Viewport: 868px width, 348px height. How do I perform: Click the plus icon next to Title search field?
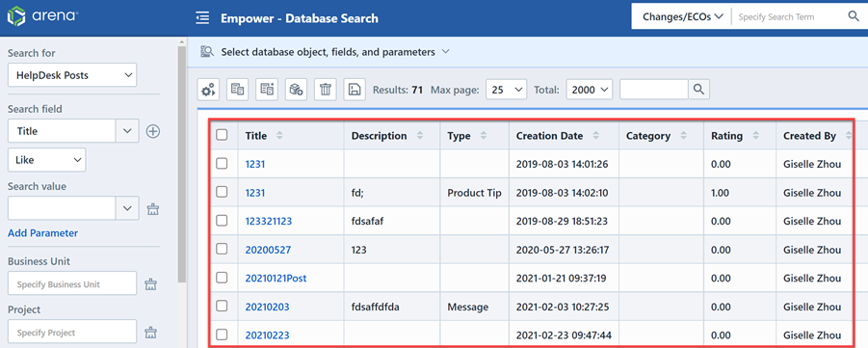pyautogui.click(x=153, y=131)
